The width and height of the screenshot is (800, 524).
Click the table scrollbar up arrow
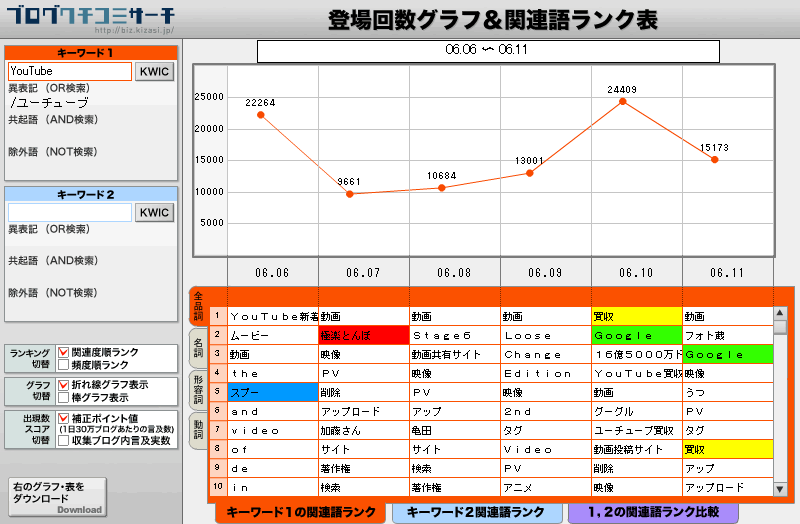(x=780, y=313)
